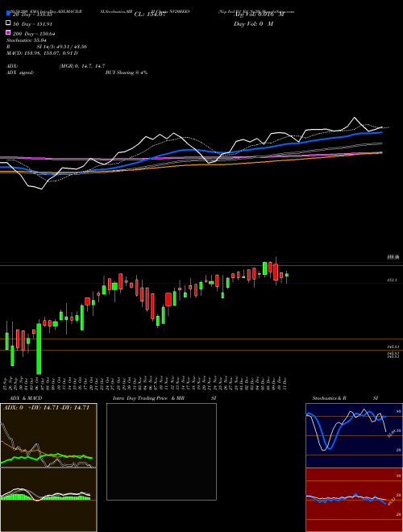Click the tall green candle of 06 Oct

(39, 349)
